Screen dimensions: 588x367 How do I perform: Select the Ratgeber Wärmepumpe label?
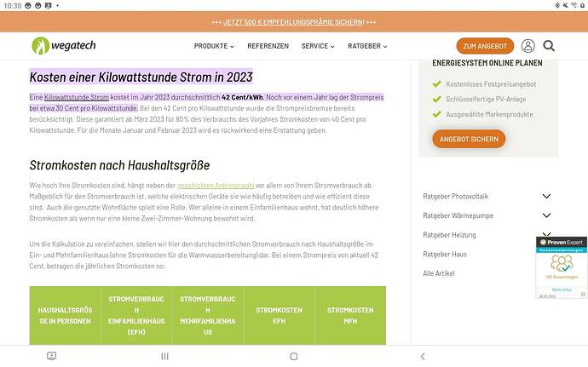coord(458,215)
